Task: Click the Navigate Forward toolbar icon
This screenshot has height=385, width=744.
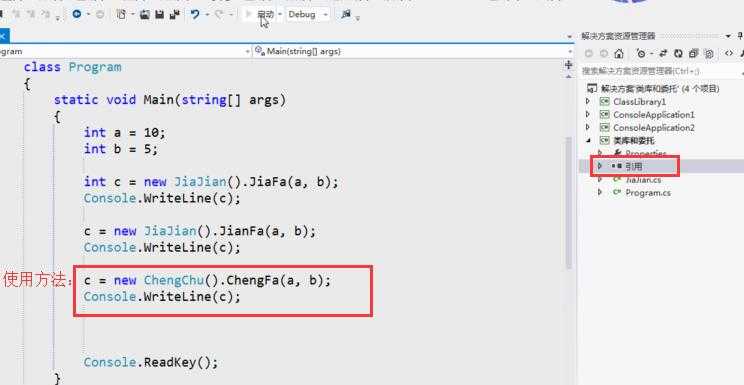Action: tap(100, 15)
